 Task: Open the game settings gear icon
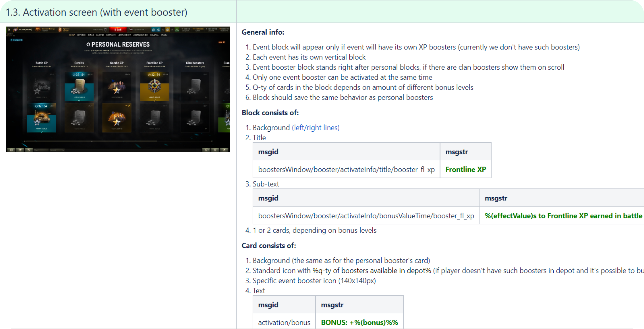point(9,30)
